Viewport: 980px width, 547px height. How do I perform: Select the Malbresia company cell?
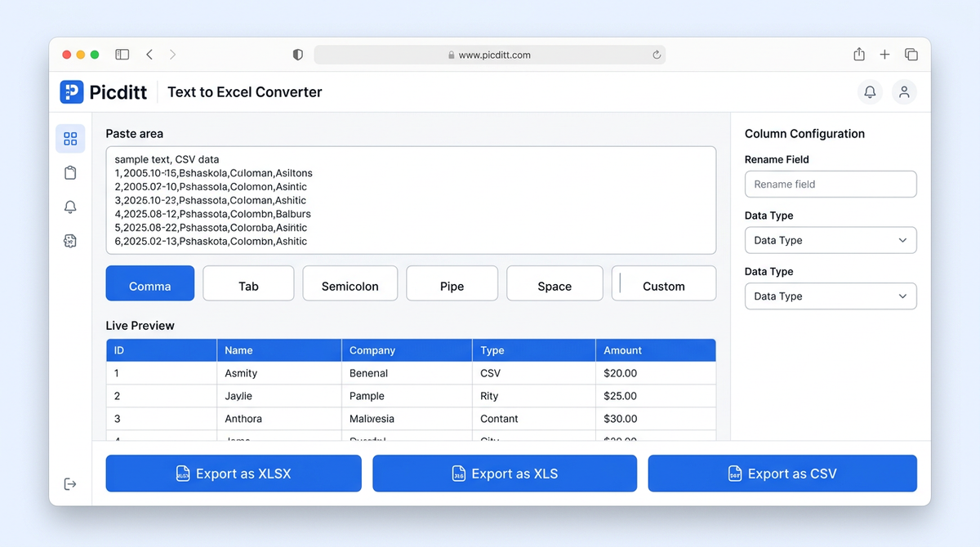pyautogui.click(x=407, y=419)
